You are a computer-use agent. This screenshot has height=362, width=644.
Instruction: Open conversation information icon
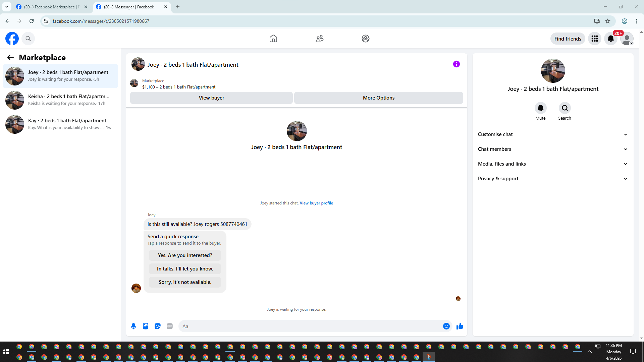coord(457,64)
